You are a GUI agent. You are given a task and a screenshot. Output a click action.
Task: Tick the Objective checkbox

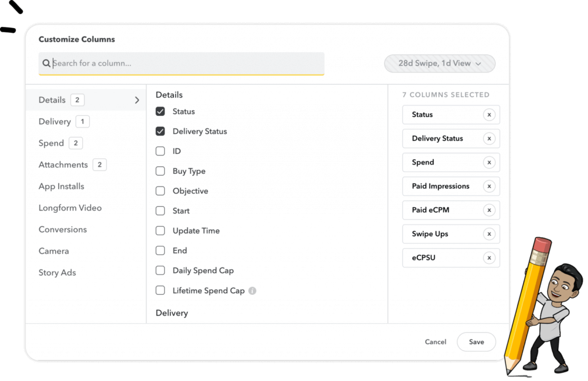point(160,190)
